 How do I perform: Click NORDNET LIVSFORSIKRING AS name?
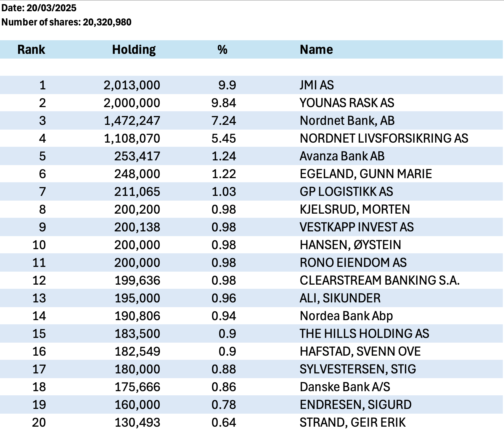coord(384,138)
